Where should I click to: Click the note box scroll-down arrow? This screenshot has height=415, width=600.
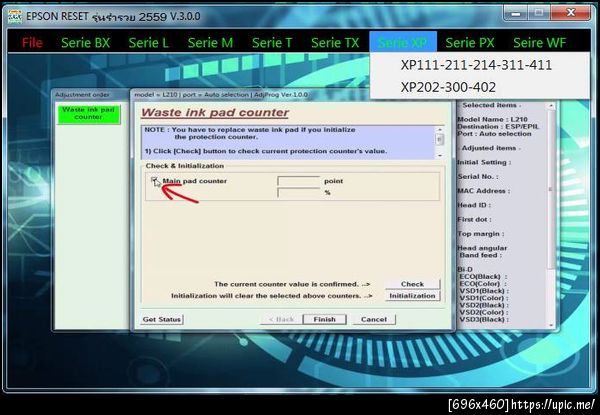coord(440,155)
